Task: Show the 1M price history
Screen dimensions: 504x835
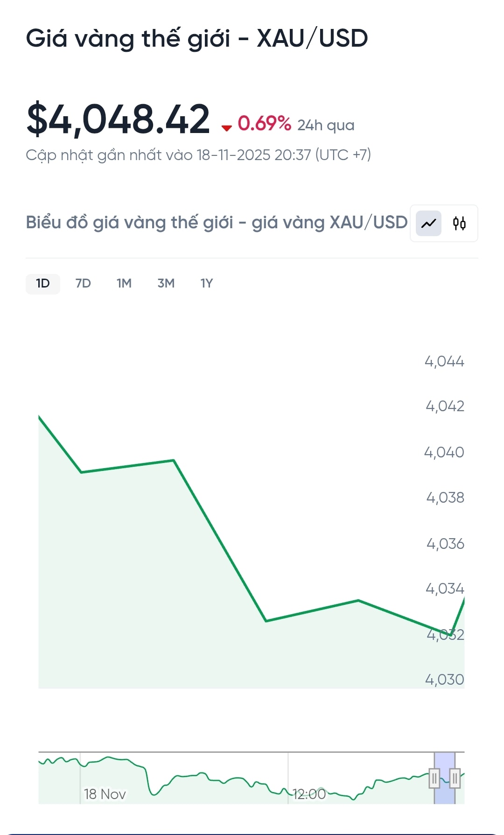Action: pyautogui.click(x=124, y=283)
